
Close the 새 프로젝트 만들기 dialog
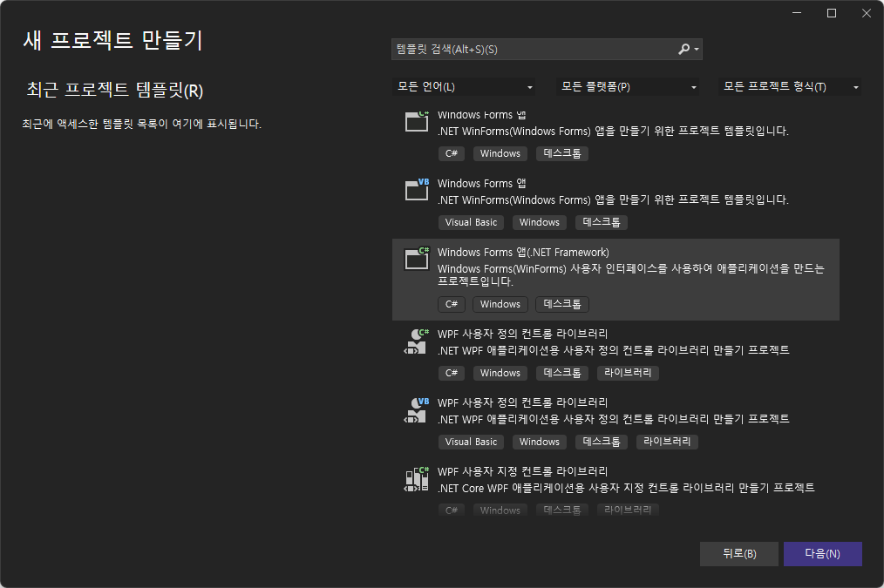(x=867, y=13)
